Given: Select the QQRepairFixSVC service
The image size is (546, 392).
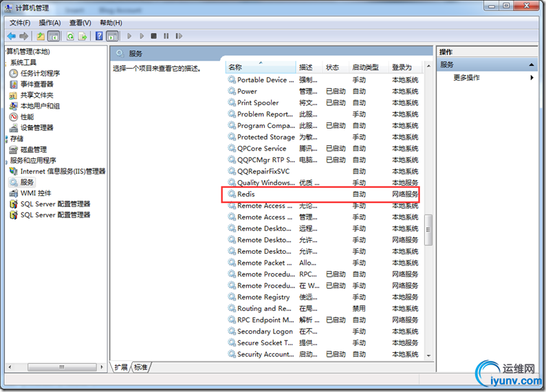Looking at the screenshot, I should click(x=323, y=171).
